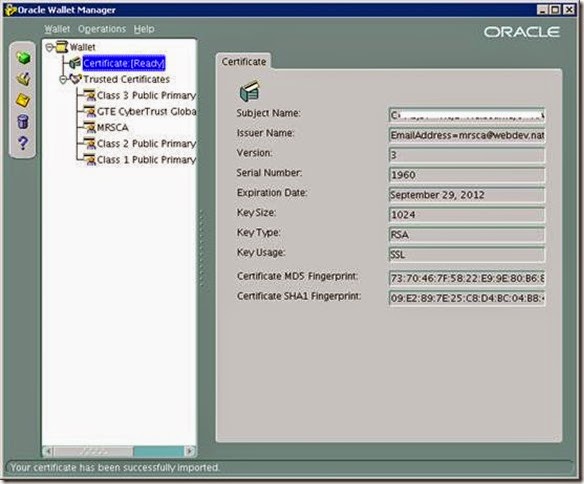Click the 'Serial Number:' label
The width and height of the screenshot is (584, 484).
pyautogui.click(x=269, y=173)
